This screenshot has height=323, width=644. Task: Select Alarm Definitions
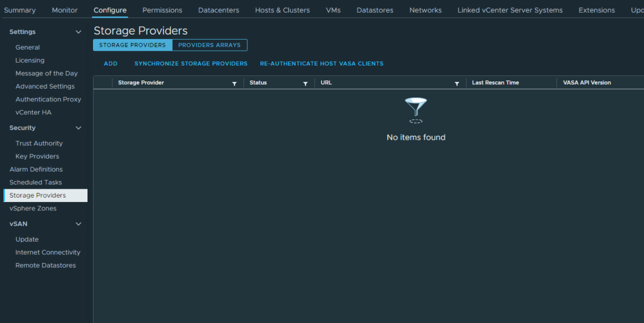pos(35,169)
